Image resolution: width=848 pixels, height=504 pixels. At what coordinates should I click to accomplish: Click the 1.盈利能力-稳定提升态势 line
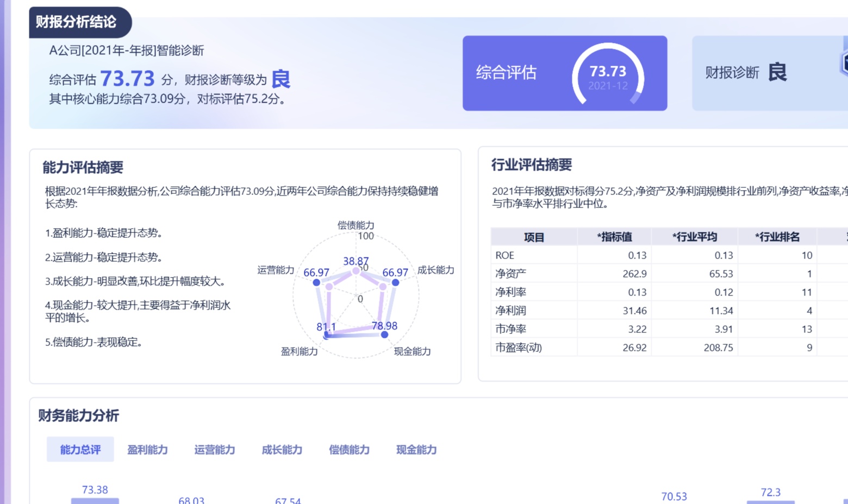coord(104,233)
